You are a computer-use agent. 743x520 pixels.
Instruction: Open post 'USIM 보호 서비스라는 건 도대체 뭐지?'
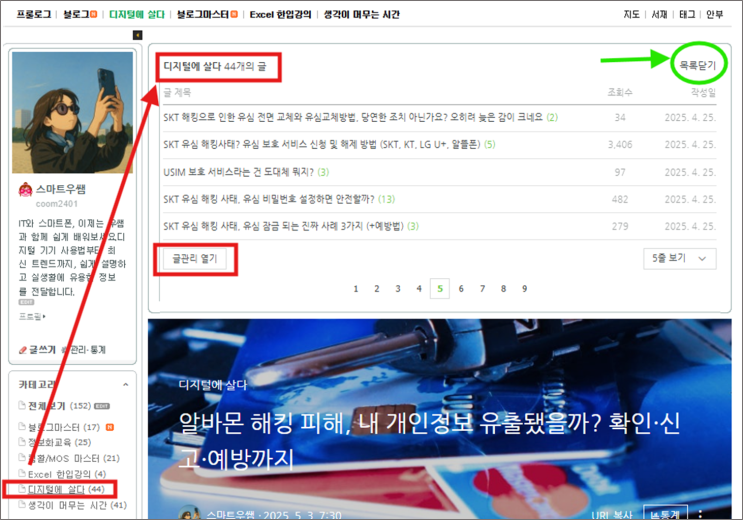[x=238, y=172]
